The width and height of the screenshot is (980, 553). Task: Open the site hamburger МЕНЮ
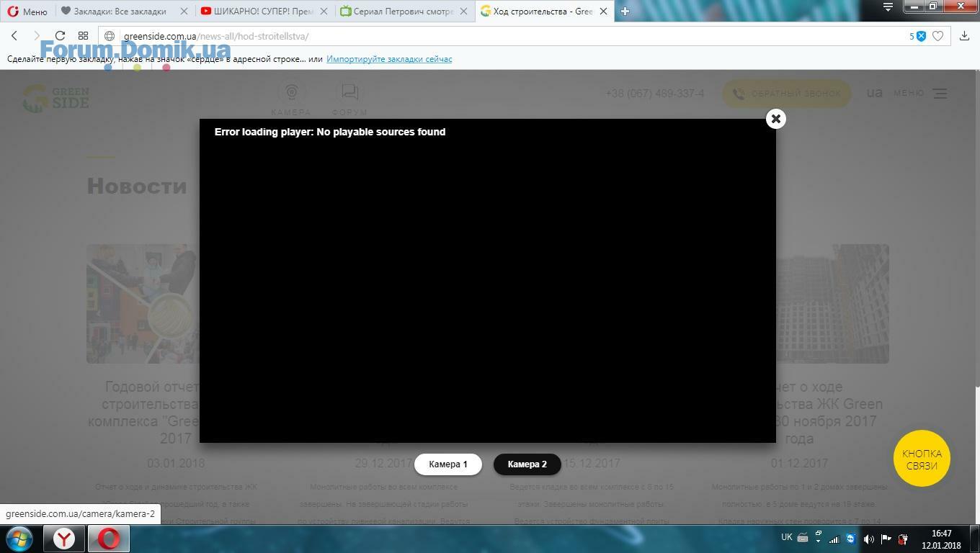tap(920, 93)
